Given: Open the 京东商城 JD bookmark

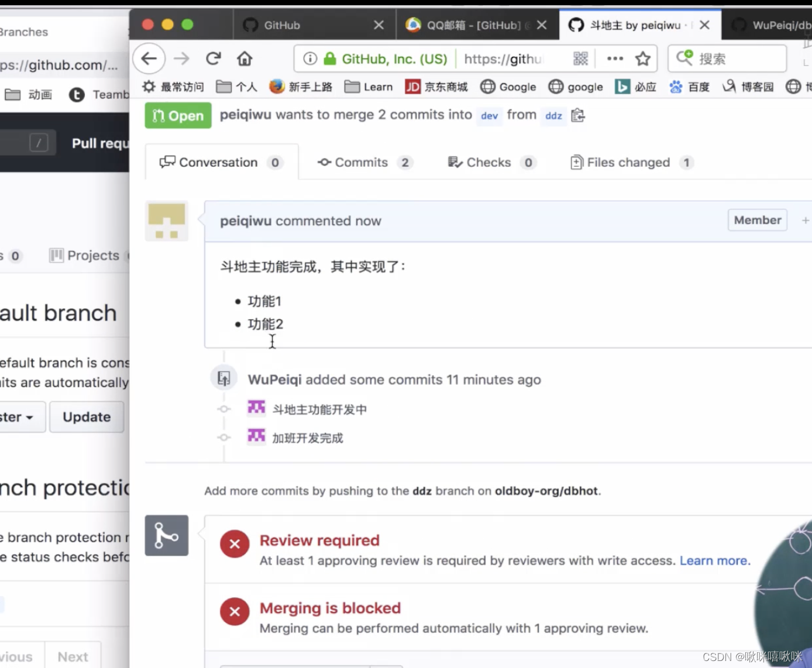Looking at the screenshot, I should point(436,87).
